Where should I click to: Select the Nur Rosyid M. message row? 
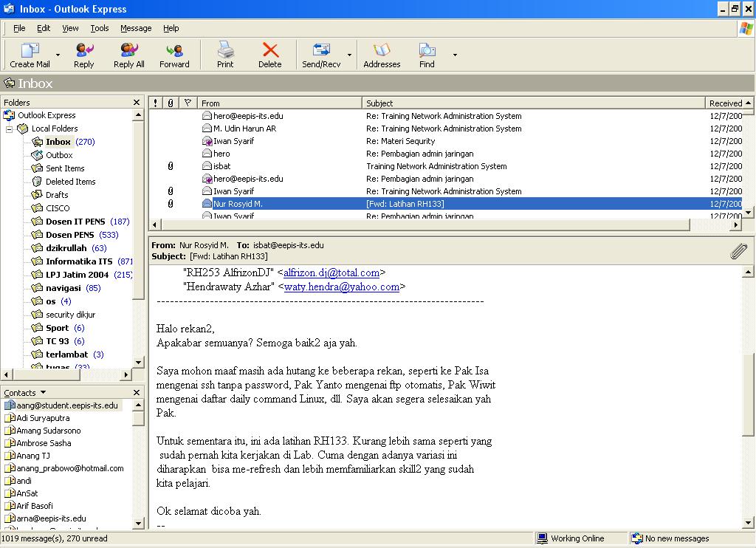[446, 204]
